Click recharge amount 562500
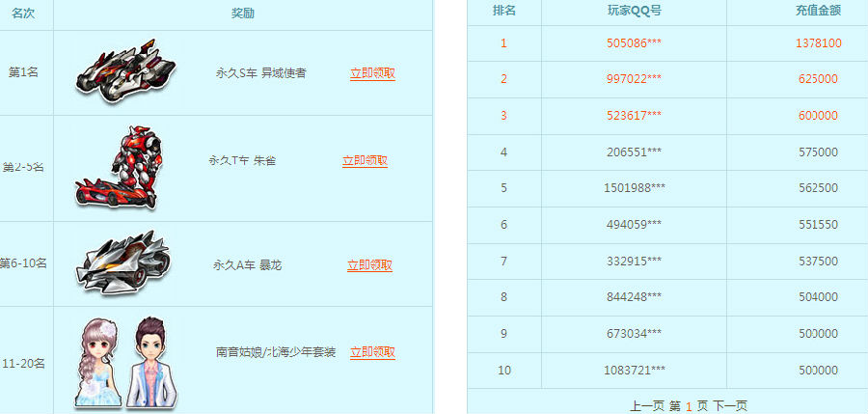This screenshot has width=868, height=414. pyautogui.click(x=819, y=188)
